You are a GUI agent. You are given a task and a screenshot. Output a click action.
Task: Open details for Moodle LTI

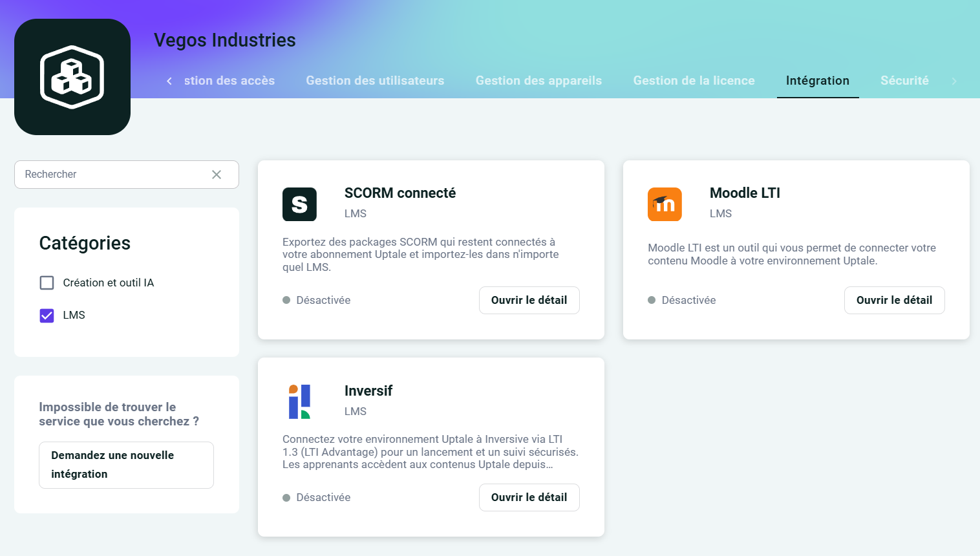click(x=894, y=300)
